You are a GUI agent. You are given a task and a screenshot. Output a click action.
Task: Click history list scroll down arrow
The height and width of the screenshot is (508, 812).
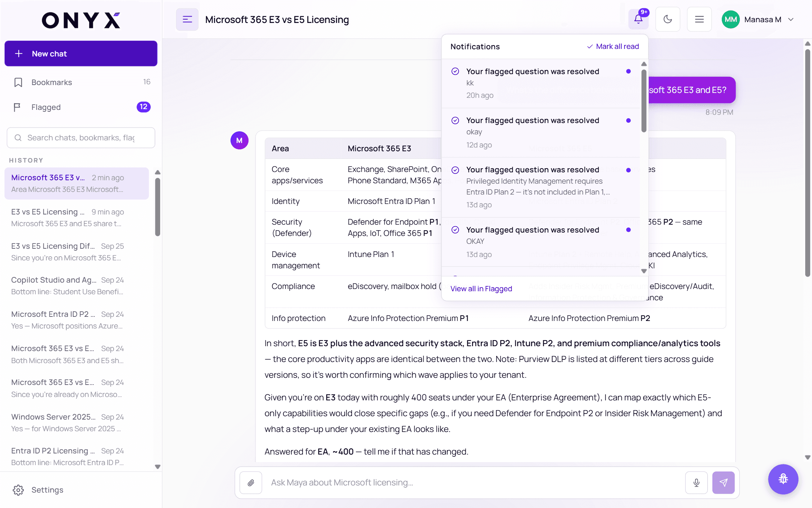pos(158,467)
